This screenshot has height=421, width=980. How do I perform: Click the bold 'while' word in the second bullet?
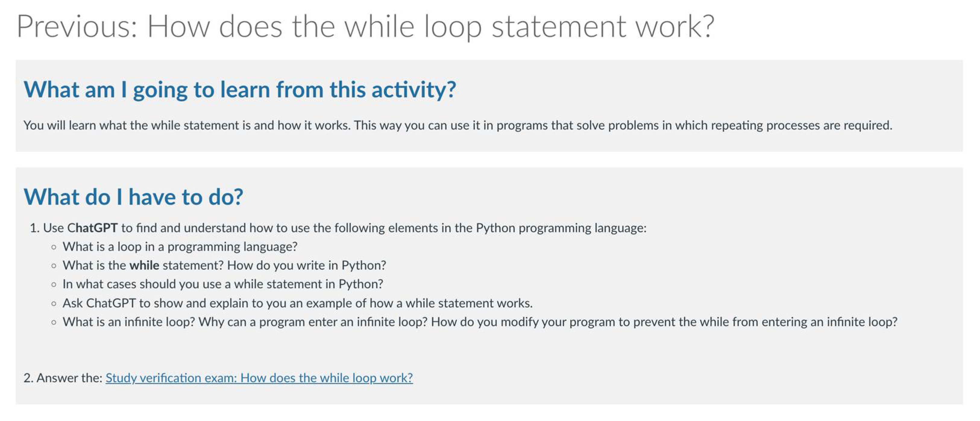144,265
